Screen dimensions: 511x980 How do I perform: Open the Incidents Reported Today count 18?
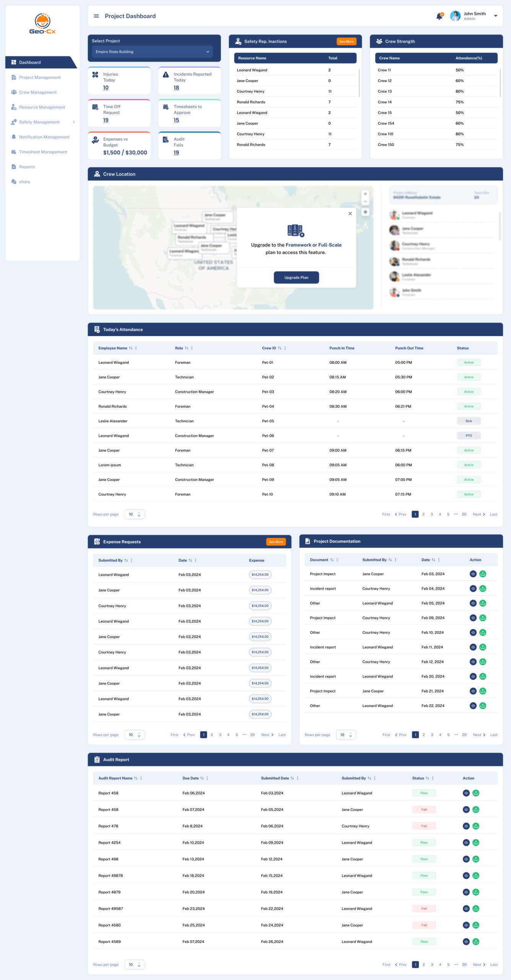tap(176, 88)
